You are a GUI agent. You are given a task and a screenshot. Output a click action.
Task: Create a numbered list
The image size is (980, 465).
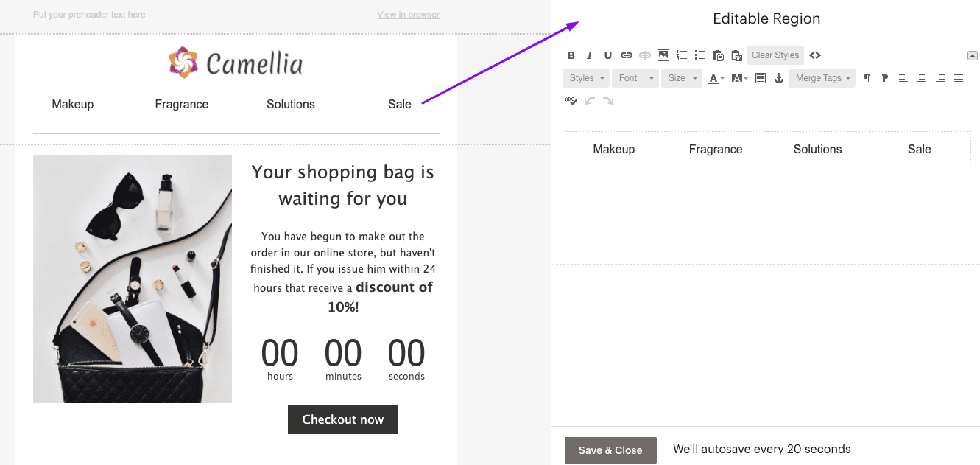(x=681, y=55)
